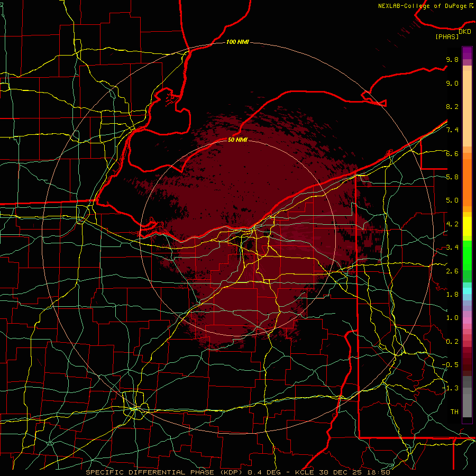Screen dimensions: 476x476
Task: Click the 9.8 scale value
Action: 452,59
